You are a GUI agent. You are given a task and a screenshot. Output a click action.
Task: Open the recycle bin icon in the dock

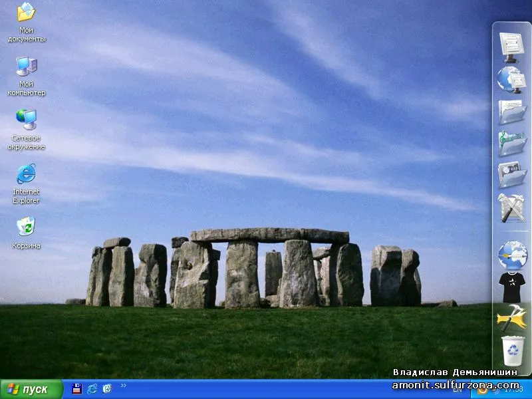(512, 351)
